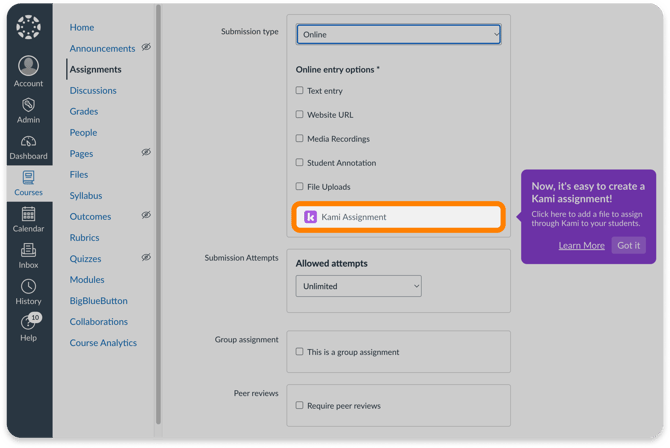Follow the Learn More link
670x448 pixels.
click(581, 245)
